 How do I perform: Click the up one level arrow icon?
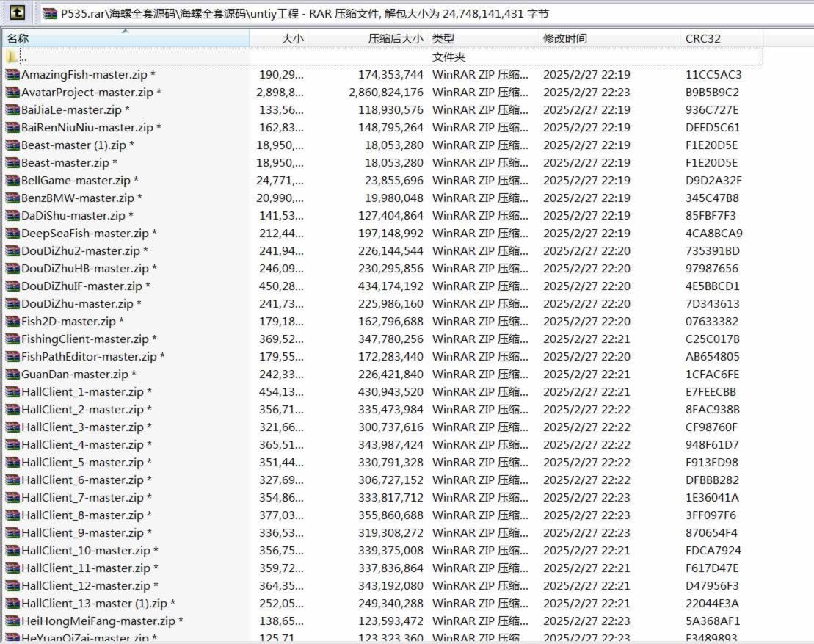(x=18, y=13)
